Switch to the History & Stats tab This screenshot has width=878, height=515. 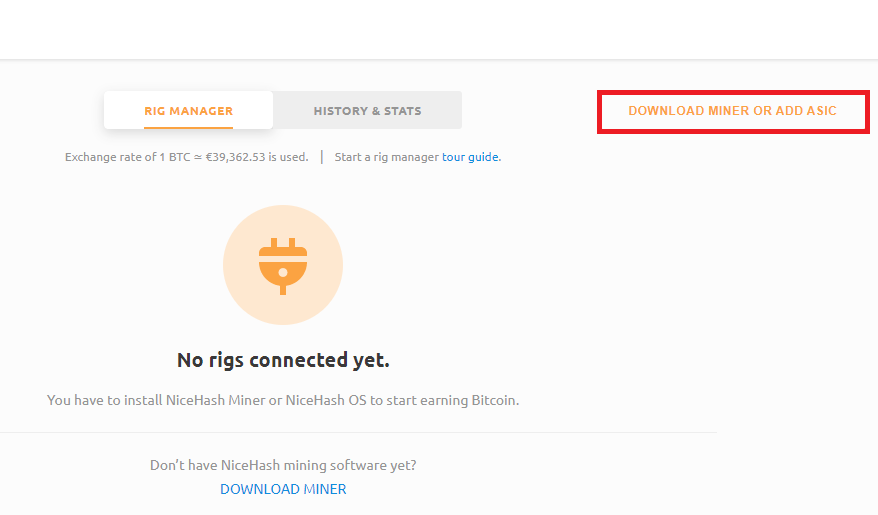(367, 110)
